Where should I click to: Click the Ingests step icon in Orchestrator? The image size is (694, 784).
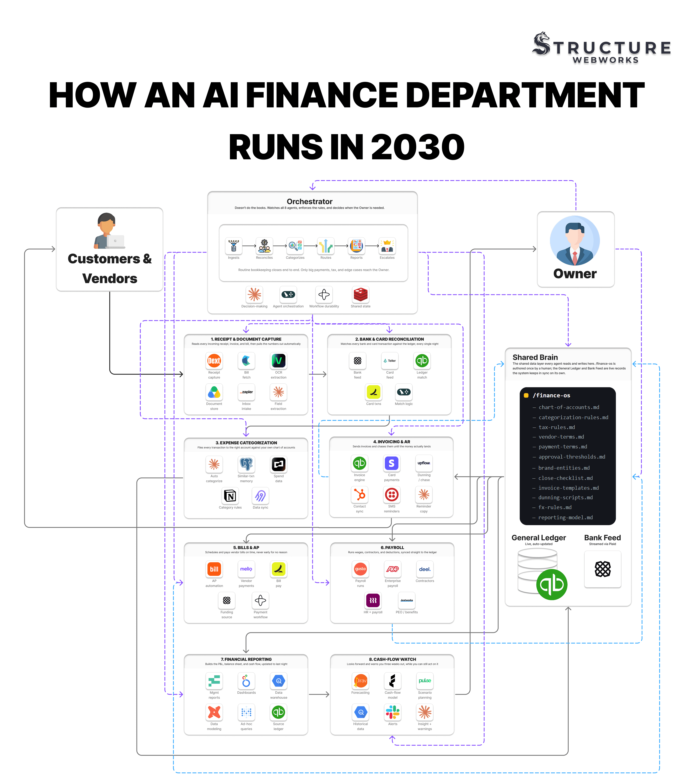(x=233, y=246)
